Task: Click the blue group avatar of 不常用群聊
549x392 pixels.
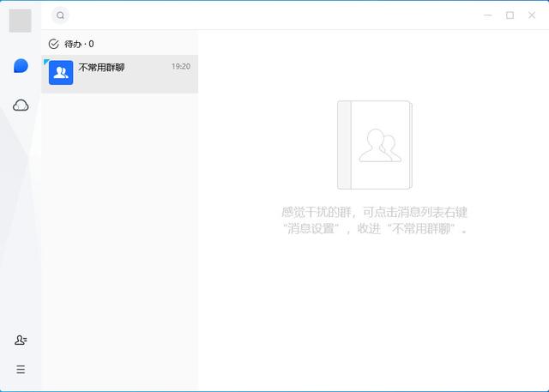Action: pos(61,73)
